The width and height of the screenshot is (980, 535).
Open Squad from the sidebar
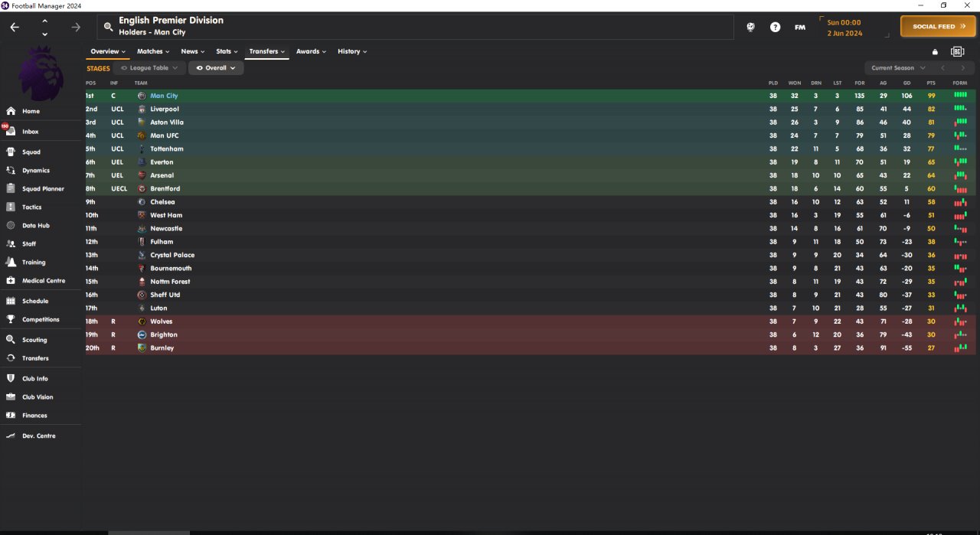[31, 152]
